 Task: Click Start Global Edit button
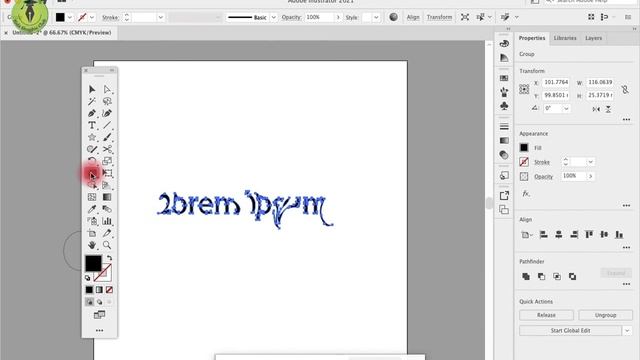coord(570,331)
